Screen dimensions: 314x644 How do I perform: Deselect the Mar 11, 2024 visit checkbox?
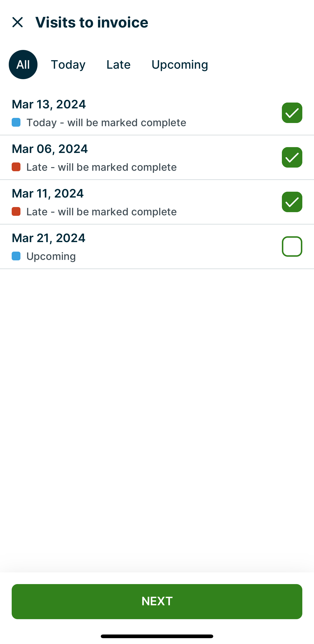[x=292, y=202]
